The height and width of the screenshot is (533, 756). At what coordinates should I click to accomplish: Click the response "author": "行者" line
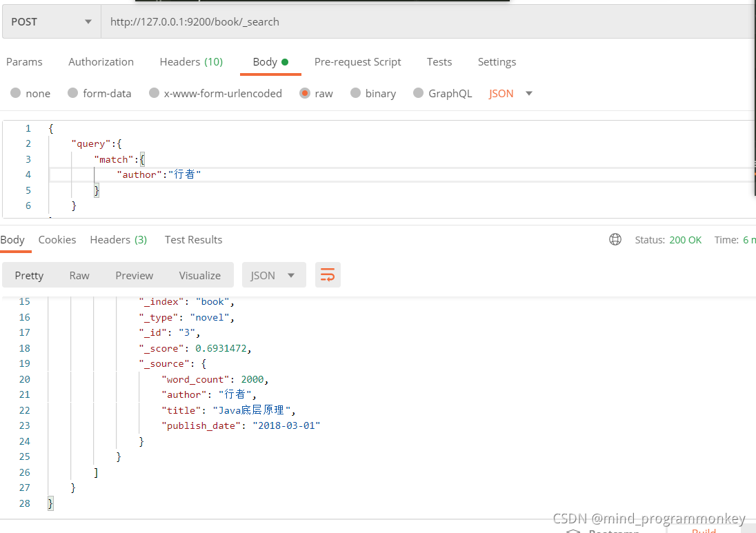209,394
